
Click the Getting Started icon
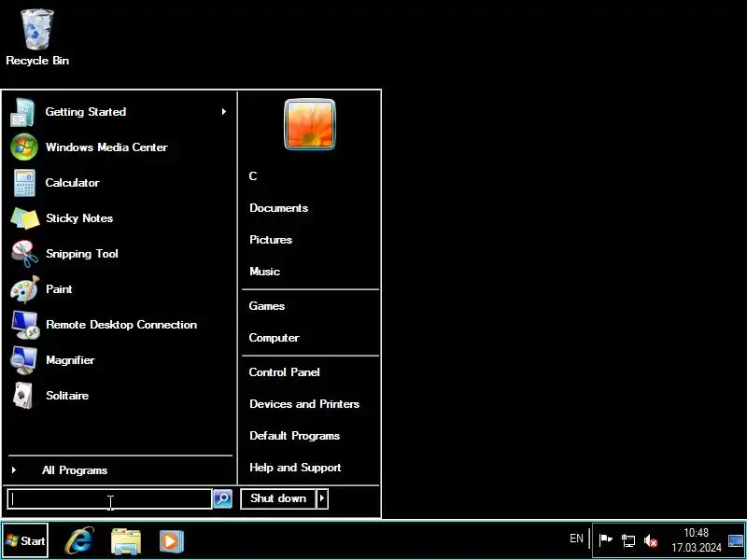pos(22,112)
